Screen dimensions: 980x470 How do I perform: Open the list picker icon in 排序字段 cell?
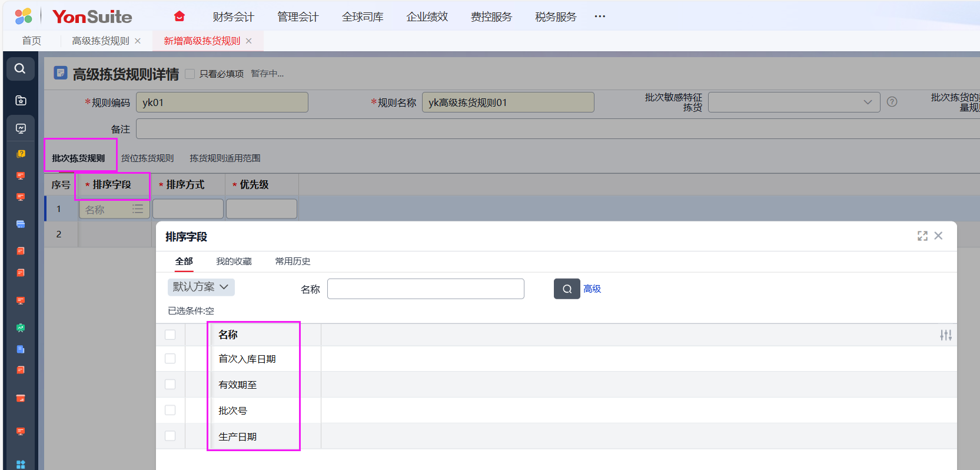[138, 209]
